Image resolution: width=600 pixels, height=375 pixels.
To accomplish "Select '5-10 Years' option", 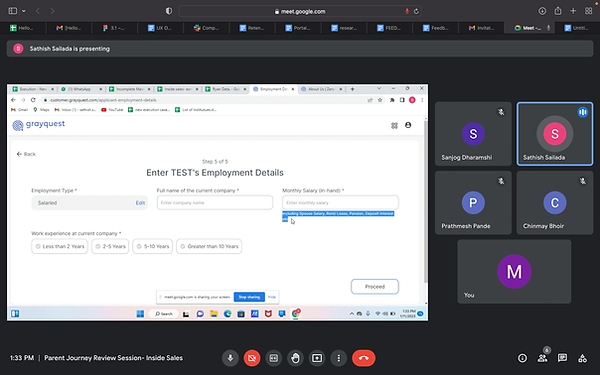I will [x=153, y=246].
